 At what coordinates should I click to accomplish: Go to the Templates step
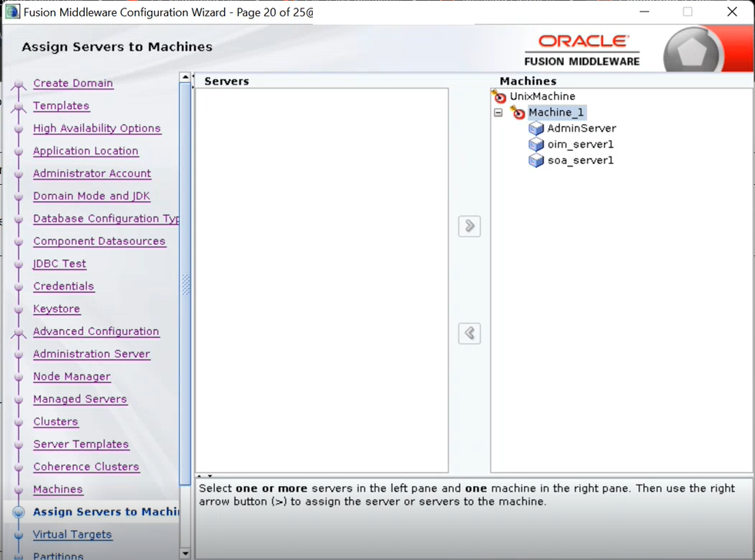click(61, 106)
